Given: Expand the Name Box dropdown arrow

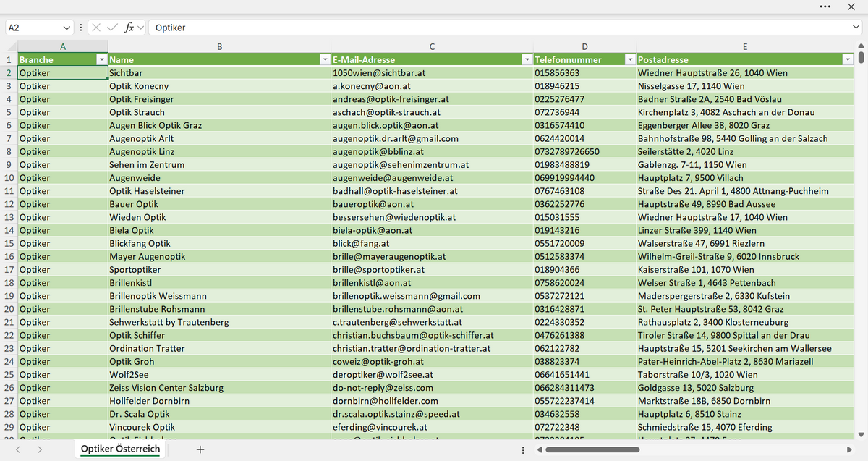Looking at the screenshot, I should (x=67, y=28).
